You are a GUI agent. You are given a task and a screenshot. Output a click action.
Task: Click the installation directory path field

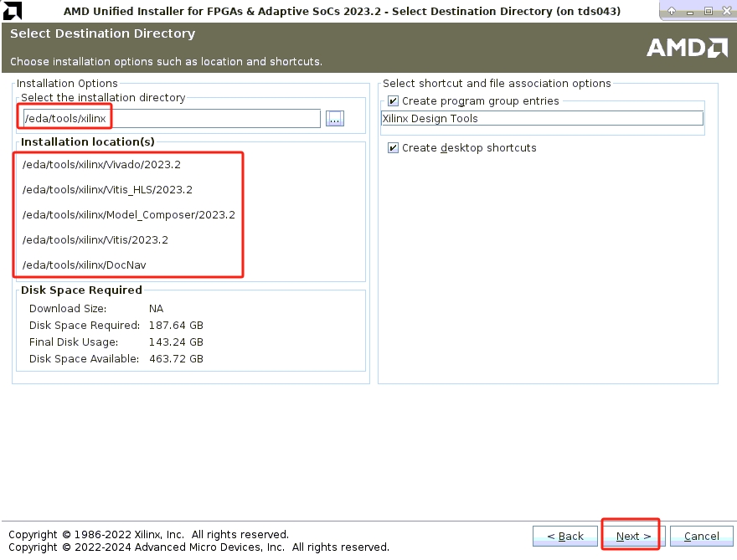coord(171,119)
